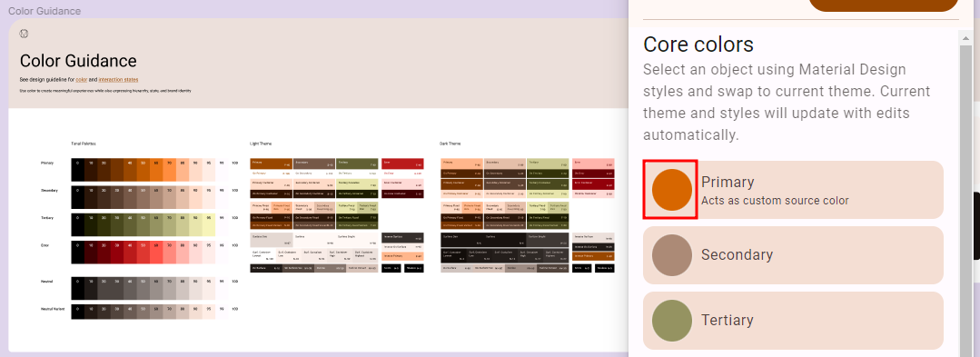Click the "Secondary" core color label
The width and height of the screenshot is (980, 357).
pos(737,255)
